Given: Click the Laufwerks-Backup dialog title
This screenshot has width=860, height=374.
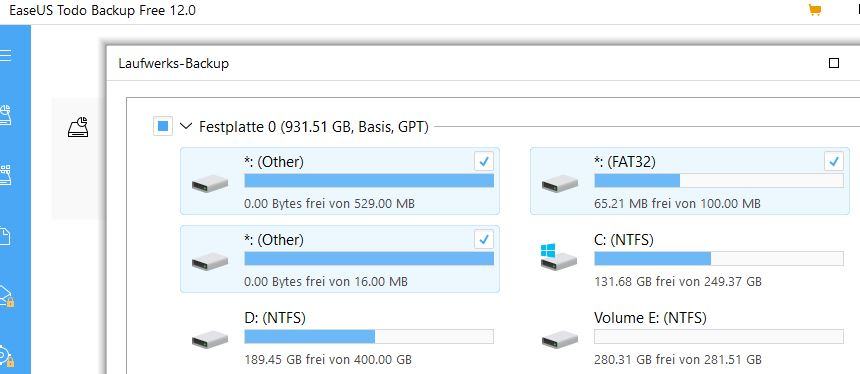Looking at the screenshot, I should (x=173, y=64).
